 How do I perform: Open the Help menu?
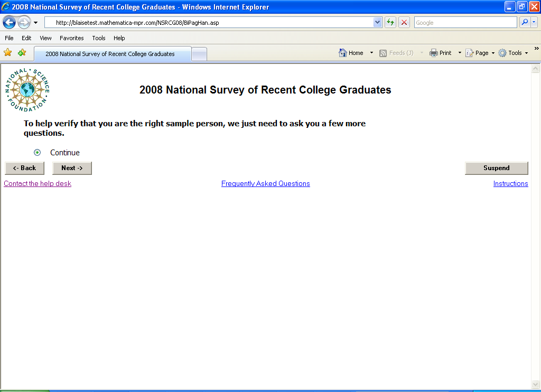[119, 38]
